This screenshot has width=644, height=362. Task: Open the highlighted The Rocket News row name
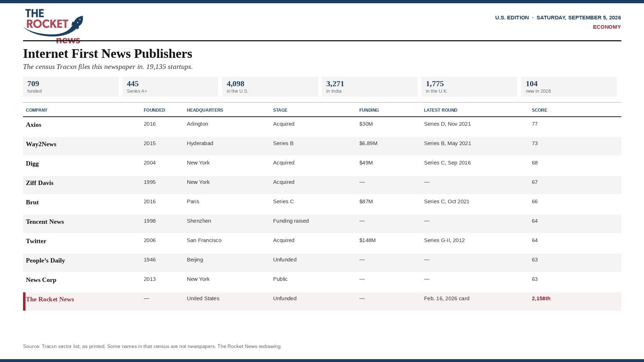click(x=50, y=299)
